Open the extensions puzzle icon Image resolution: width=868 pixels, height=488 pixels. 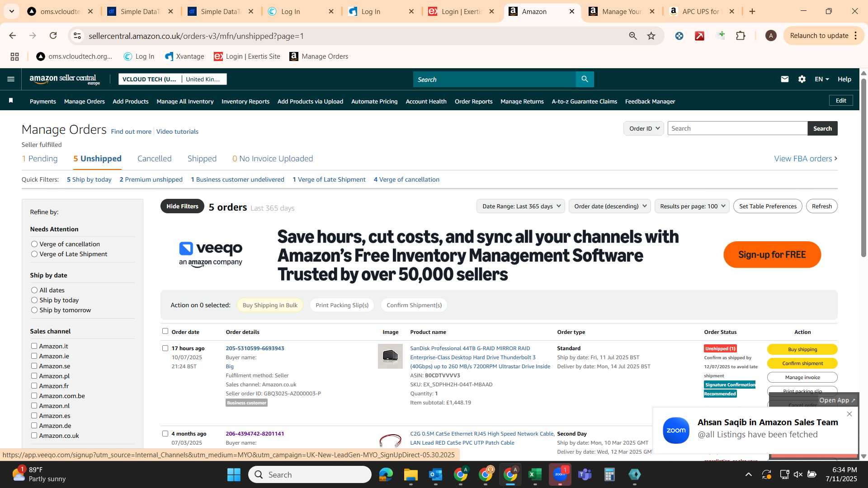(x=741, y=36)
